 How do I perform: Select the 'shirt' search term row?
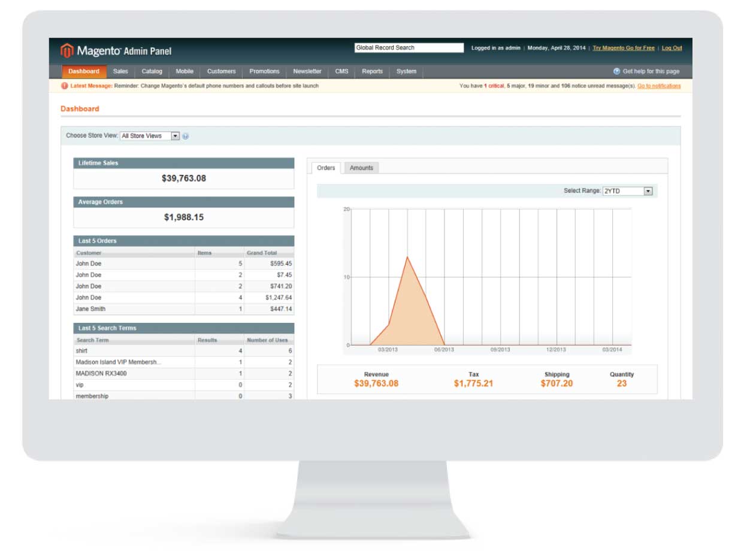[x=184, y=351]
